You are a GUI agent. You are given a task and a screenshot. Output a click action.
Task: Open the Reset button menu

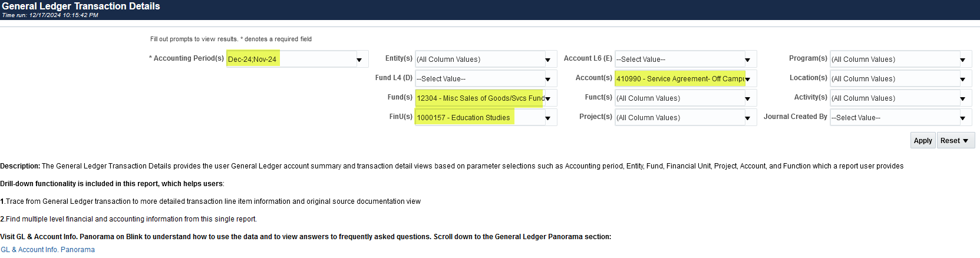(955, 140)
